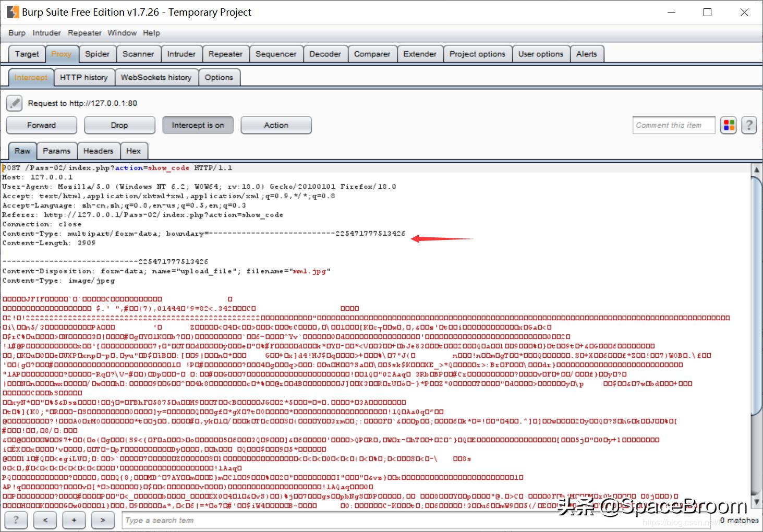Click the User-Agent header line
Screen dimensions: 763x532
pos(199,187)
